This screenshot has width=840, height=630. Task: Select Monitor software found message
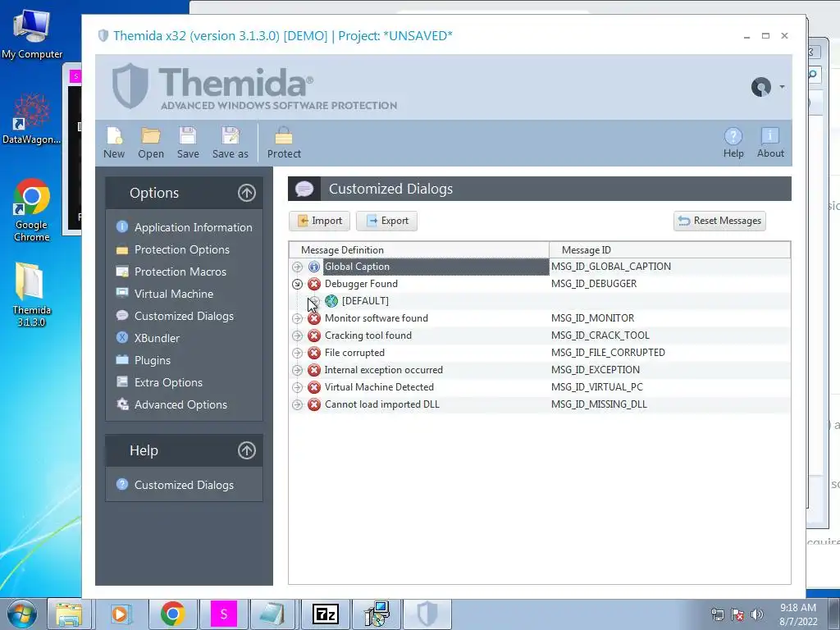coord(376,318)
